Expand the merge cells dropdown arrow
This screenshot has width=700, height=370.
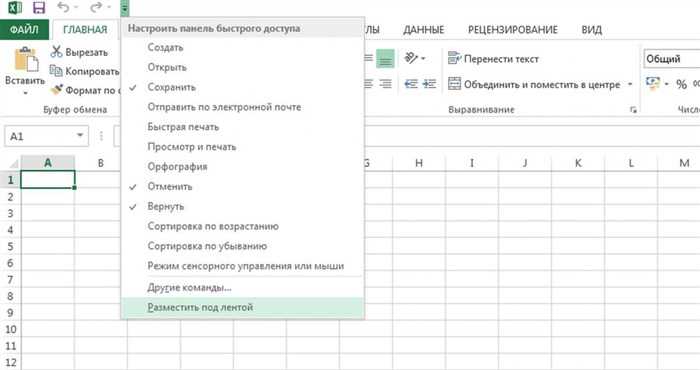[630, 84]
